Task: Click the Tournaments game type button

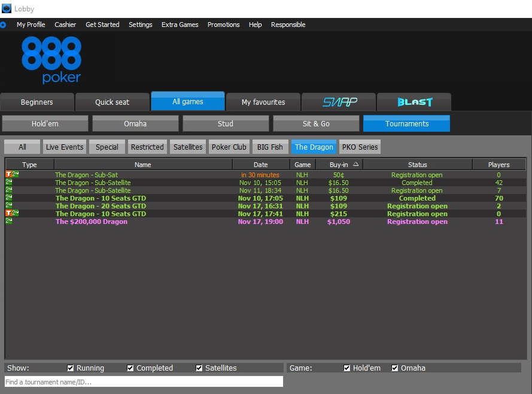Action: 406,123
